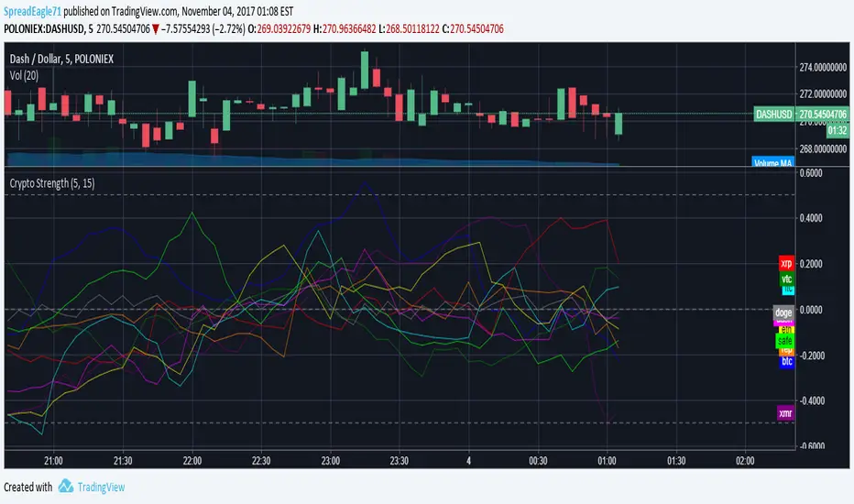This screenshot has height=504, width=854.
Task: Click the price change −7.57554293 (−2.72%)
Action: point(203,29)
